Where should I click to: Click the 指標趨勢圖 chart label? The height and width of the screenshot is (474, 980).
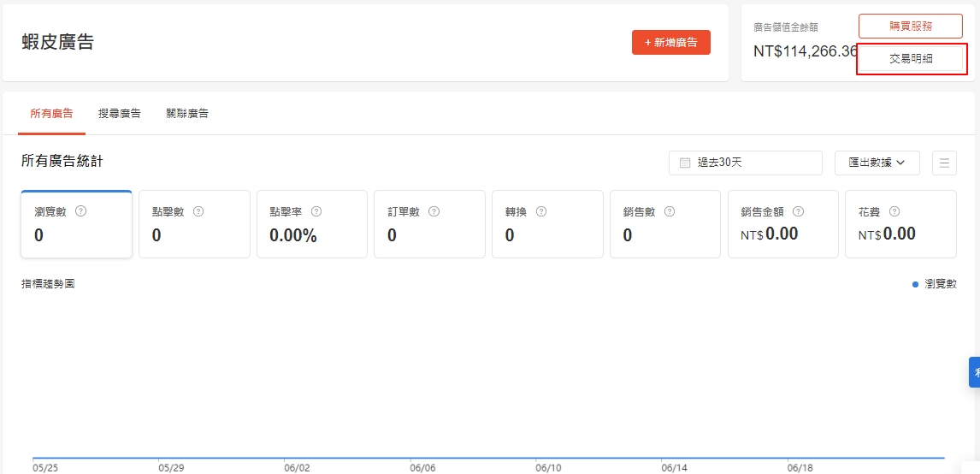48,284
